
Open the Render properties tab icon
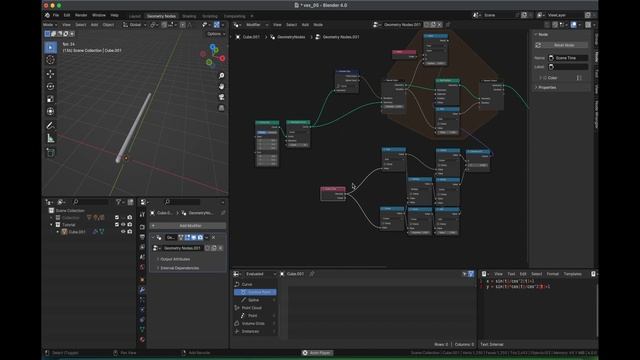(142, 227)
